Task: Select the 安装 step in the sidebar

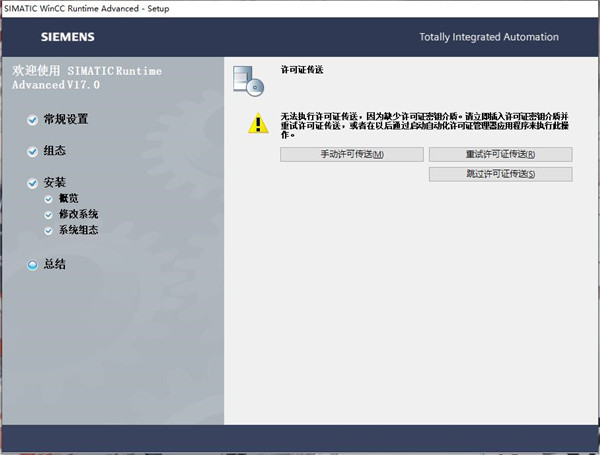Action: (x=54, y=182)
